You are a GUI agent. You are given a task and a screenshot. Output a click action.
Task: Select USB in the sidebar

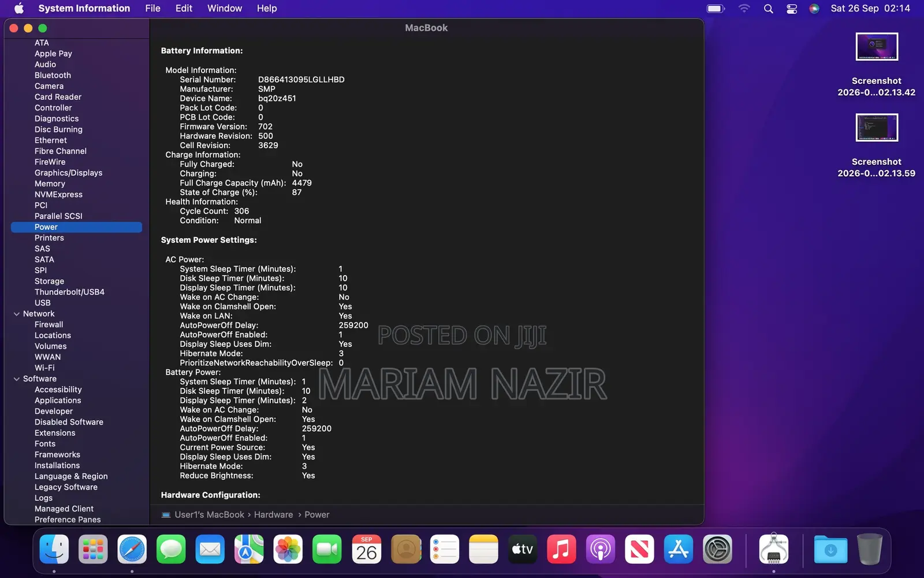[43, 303]
